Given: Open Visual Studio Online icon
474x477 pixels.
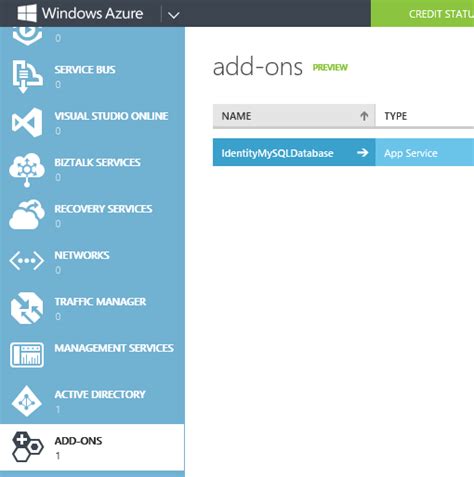Looking at the screenshot, I should (x=27, y=123).
